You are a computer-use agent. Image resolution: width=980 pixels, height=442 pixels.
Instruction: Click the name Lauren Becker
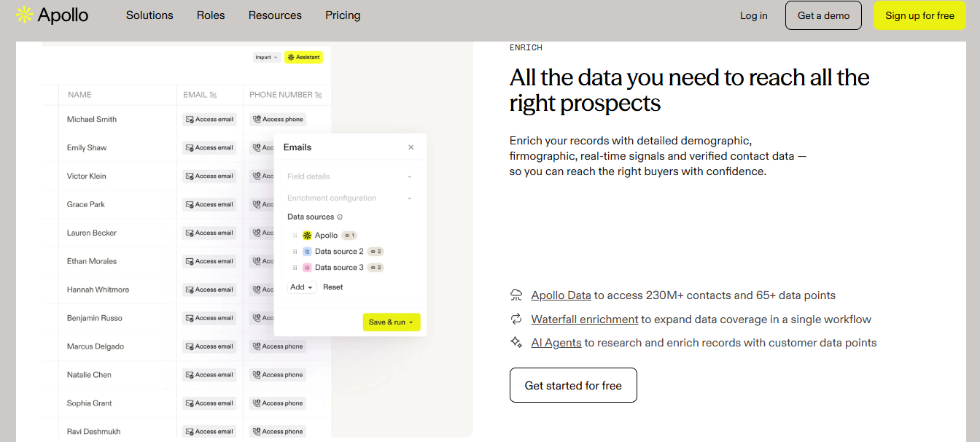(92, 233)
